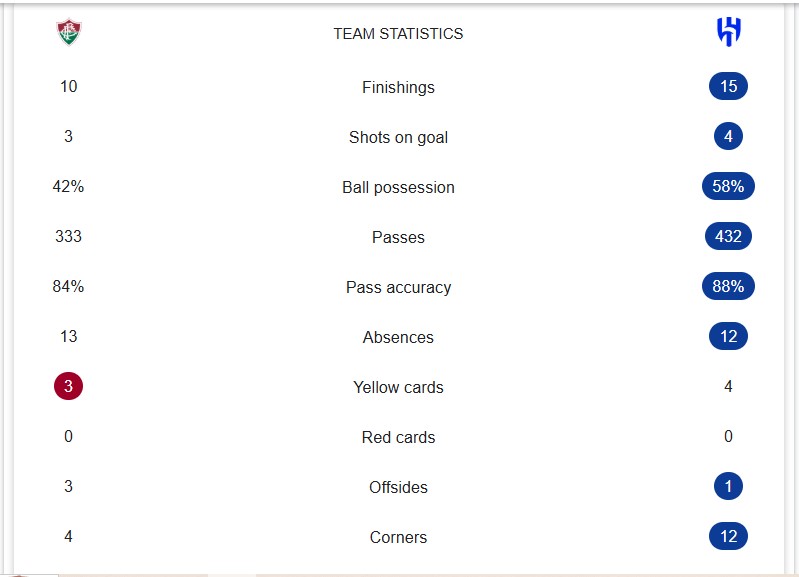Viewport: 799px width, 577px height.
Task: Click the red 3 Yellow cards badge
Action: (x=68, y=387)
